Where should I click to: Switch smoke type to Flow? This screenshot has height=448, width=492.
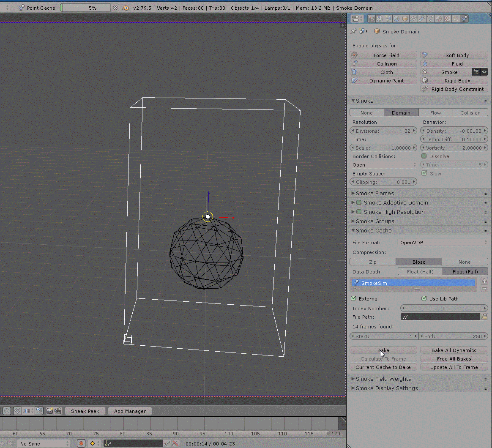(435, 113)
